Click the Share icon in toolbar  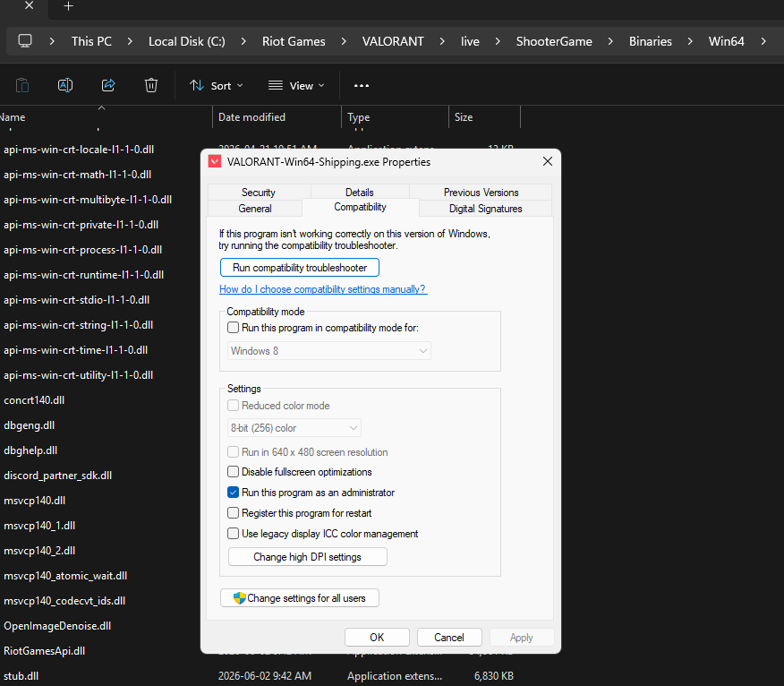[108, 86]
